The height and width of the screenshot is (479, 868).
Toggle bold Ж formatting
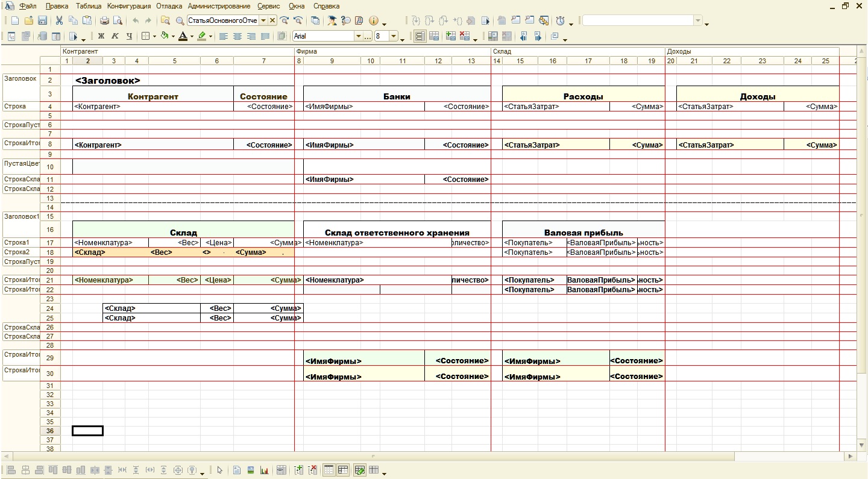click(101, 37)
